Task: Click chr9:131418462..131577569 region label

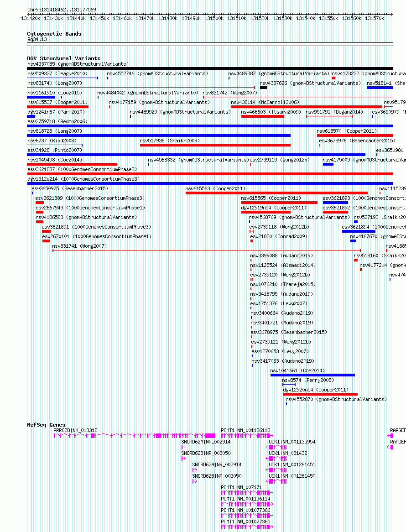Action: click(x=62, y=10)
